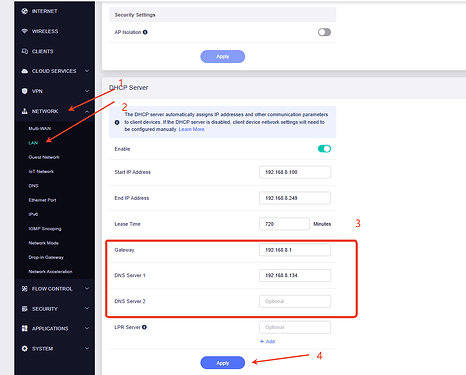The image size is (466, 375).
Task: Open the IPv6 submenu item
Action: tap(33, 214)
